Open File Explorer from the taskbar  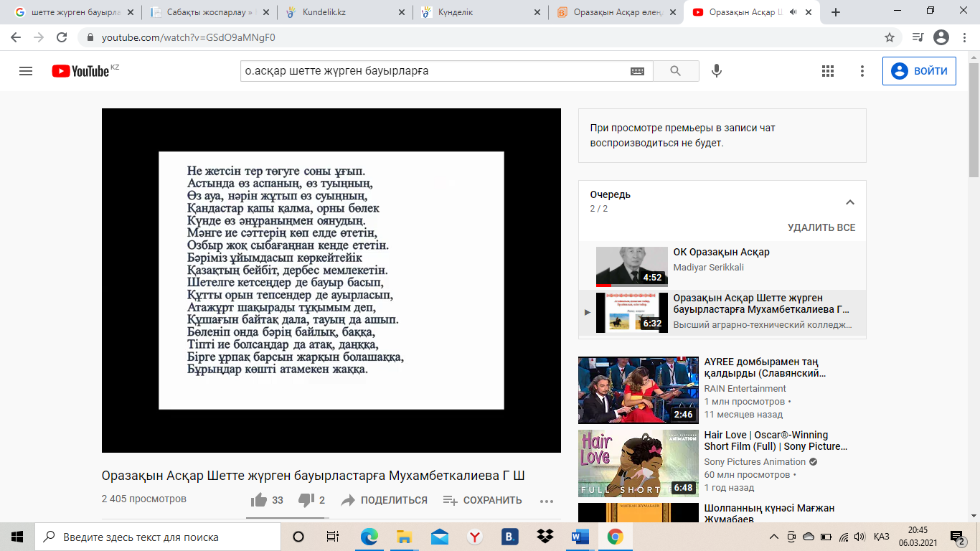click(x=404, y=537)
